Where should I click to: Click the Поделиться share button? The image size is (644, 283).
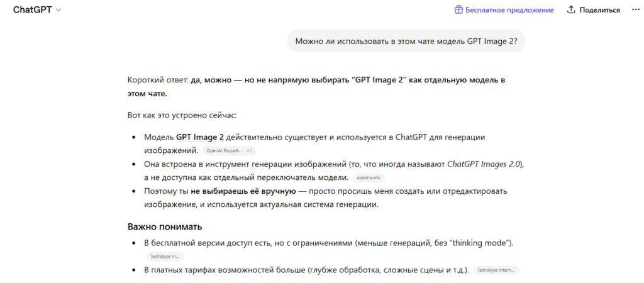click(594, 10)
